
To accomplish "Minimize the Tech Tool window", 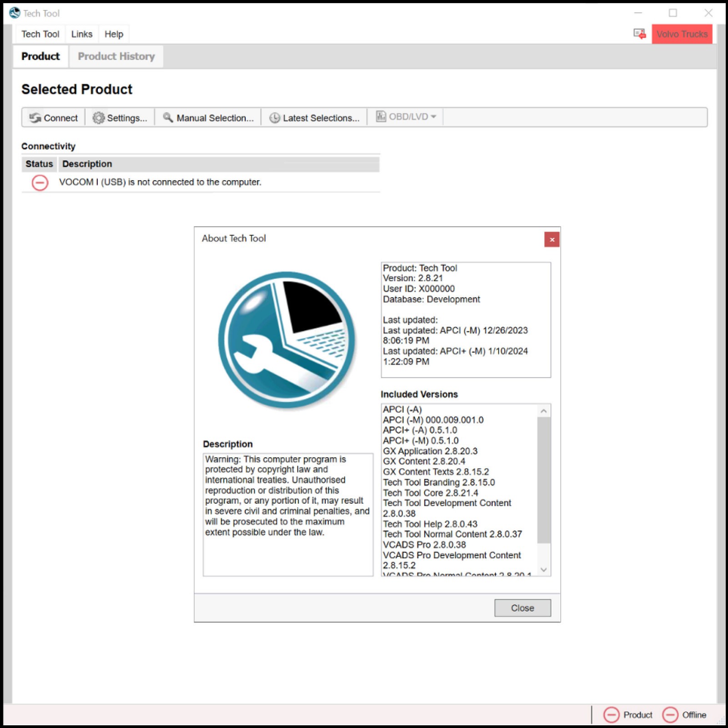I will pos(638,13).
